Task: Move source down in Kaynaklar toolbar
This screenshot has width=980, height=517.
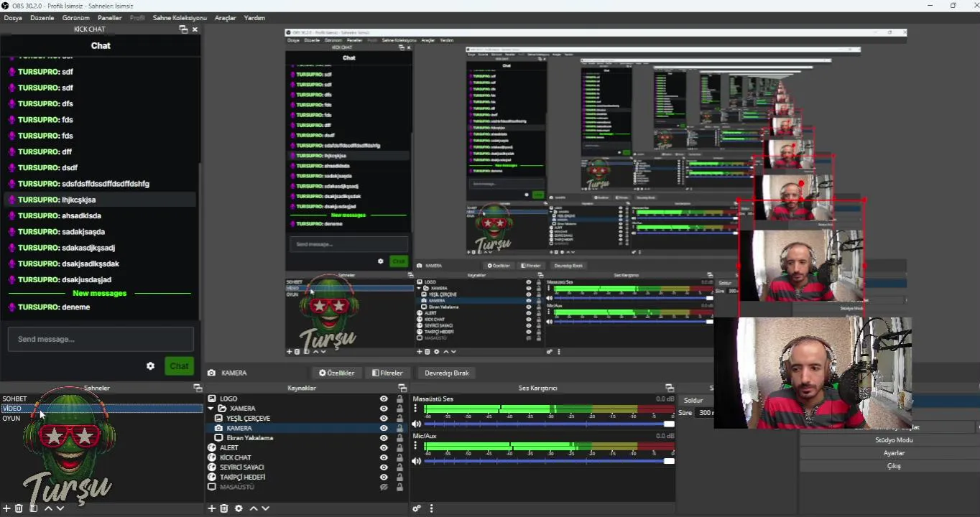Action: 266,508
